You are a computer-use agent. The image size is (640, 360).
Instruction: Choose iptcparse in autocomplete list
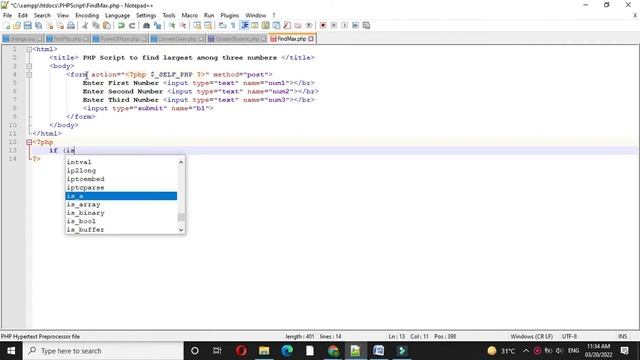121,187
